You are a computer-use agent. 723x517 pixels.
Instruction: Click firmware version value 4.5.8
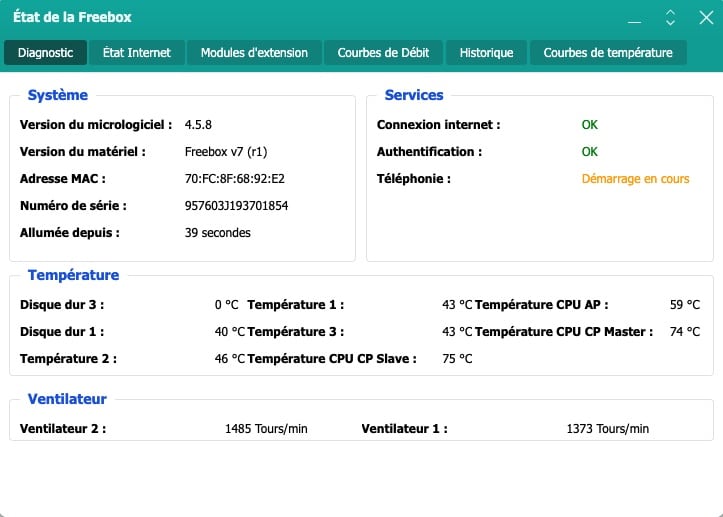(x=198, y=125)
